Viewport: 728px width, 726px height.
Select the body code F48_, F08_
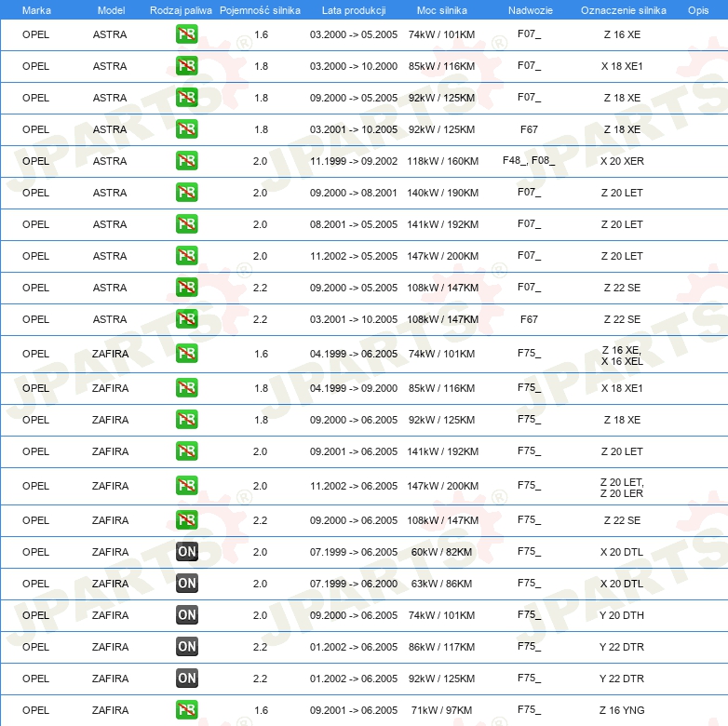click(529, 161)
